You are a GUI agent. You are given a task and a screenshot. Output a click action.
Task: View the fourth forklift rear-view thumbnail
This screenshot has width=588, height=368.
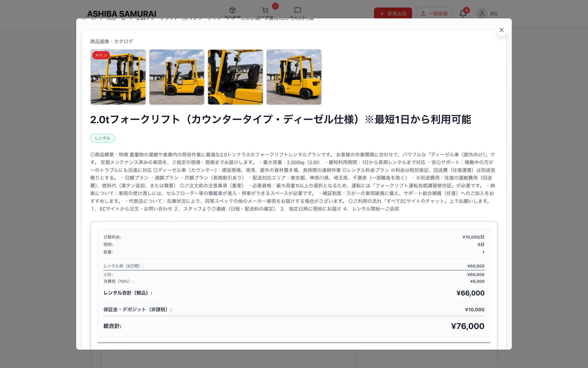(x=294, y=77)
